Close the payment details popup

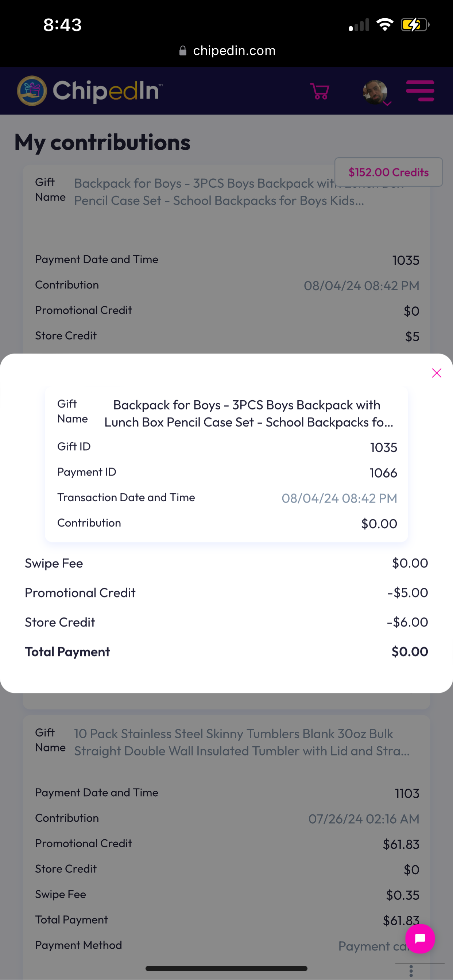click(x=437, y=373)
